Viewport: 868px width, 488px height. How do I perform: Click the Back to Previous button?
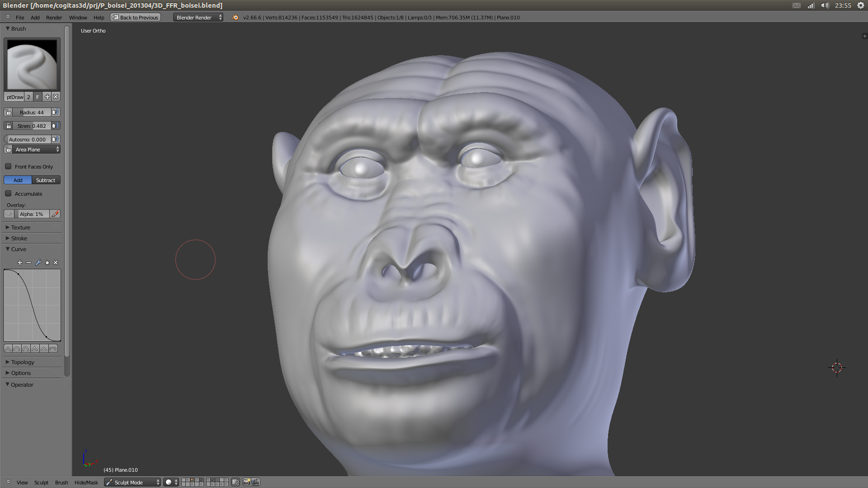pyautogui.click(x=136, y=17)
